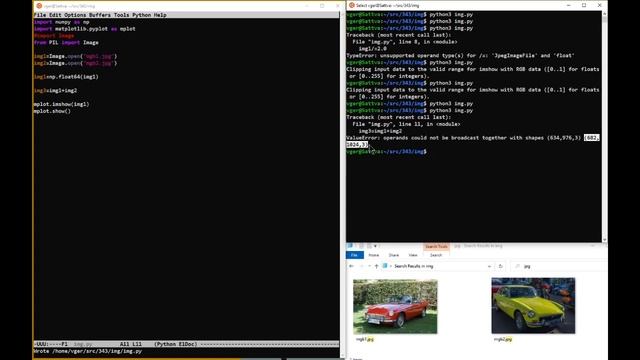
Task: Open the Search ribbon tab in Explorer
Action: pos(436,255)
